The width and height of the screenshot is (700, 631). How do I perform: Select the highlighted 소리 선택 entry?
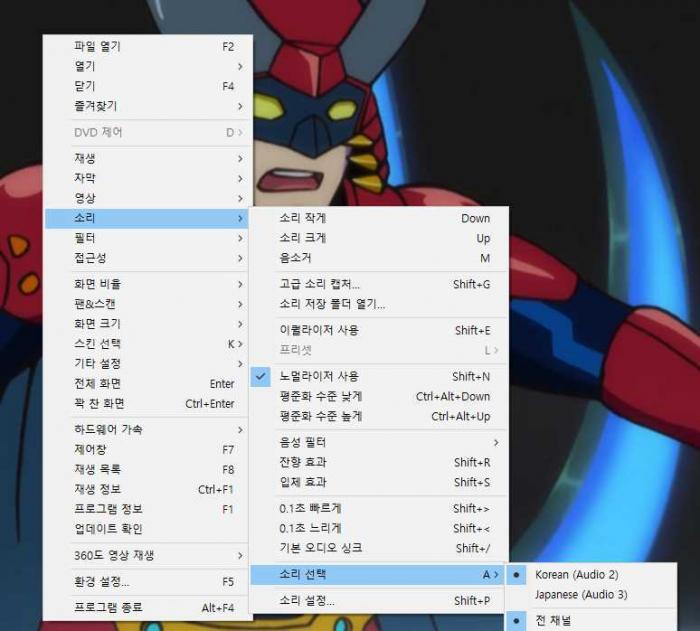click(x=378, y=575)
